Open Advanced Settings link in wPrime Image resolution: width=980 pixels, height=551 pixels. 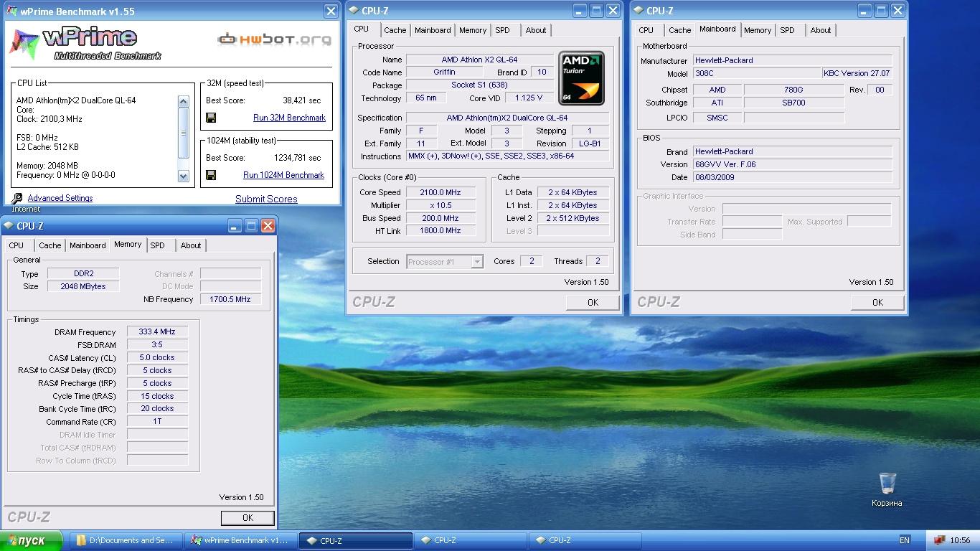60,198
